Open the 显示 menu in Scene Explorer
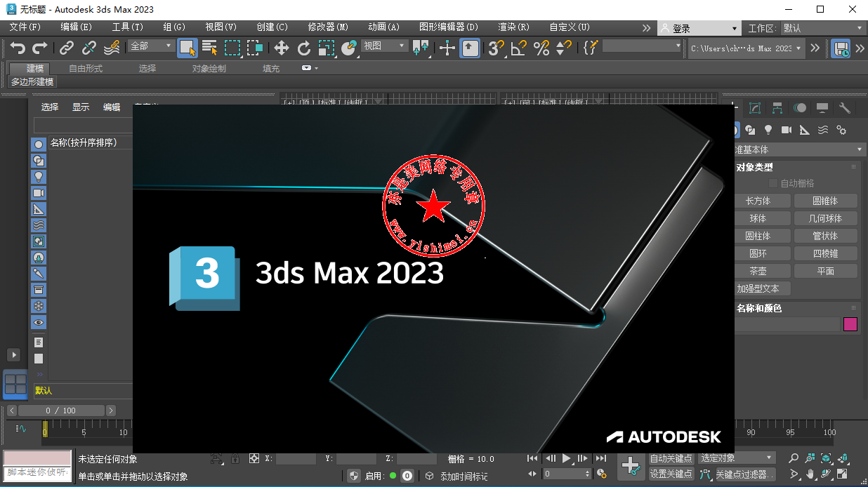The image size is (868, 487). (81, 107)
